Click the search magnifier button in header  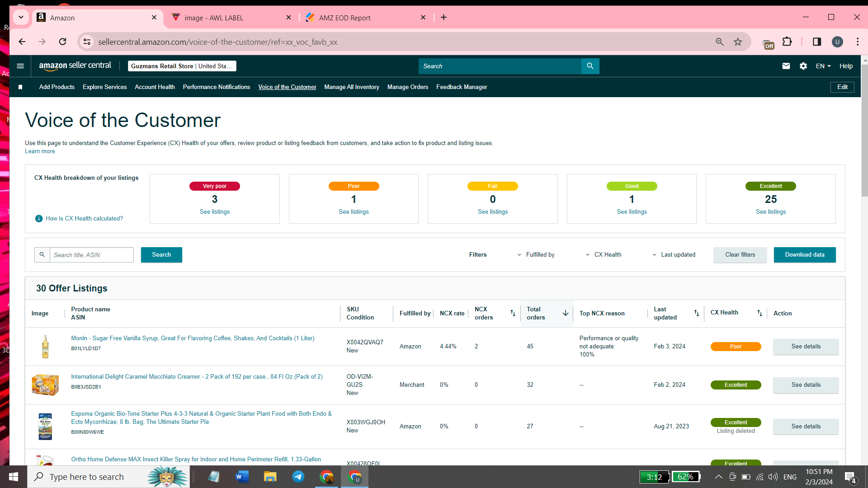(590, 66)
